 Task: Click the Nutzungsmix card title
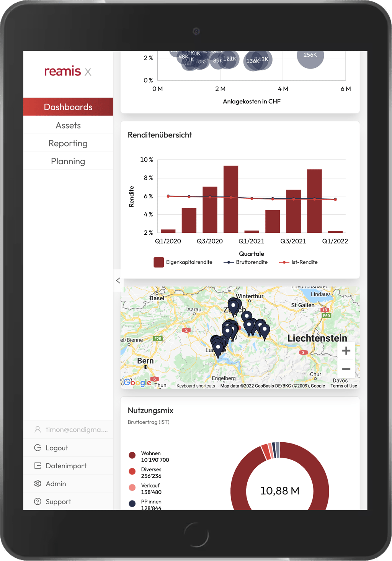[x=150, y=411]
